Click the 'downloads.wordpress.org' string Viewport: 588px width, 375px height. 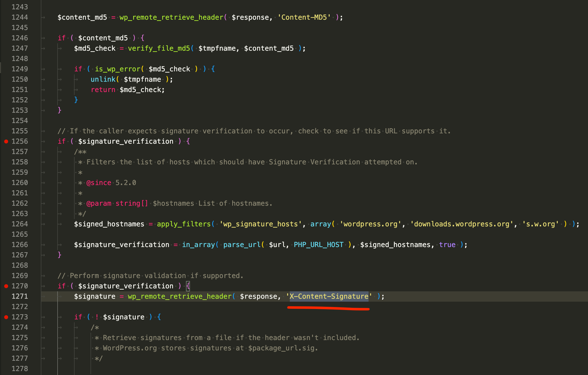(462, 224)
